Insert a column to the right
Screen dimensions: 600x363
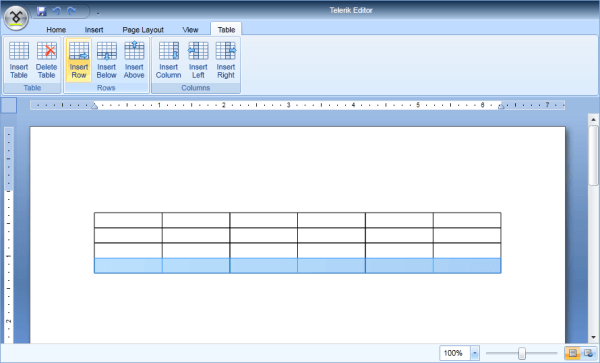click(226, 60)
